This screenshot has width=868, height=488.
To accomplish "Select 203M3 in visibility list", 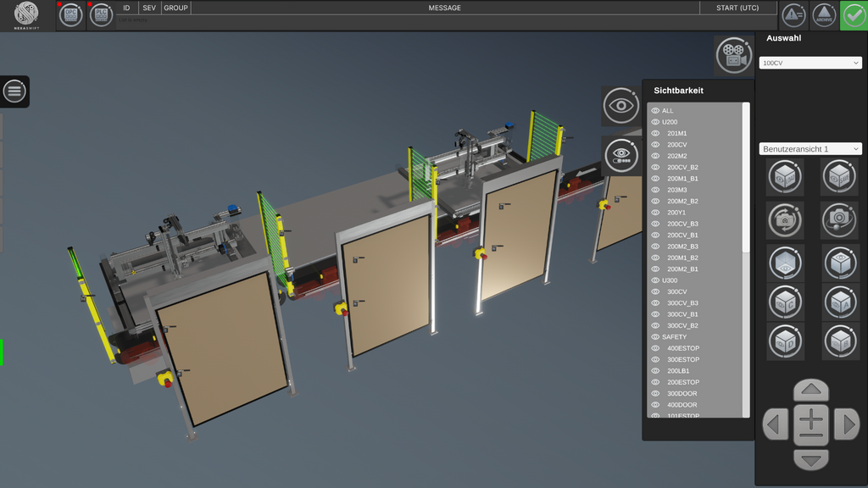I will [x=677, y=190].
